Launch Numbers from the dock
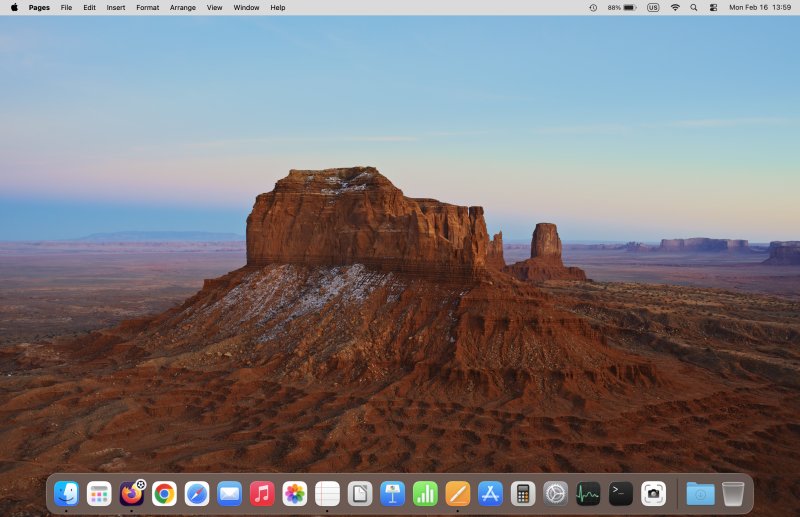This screenshot has height=517, width=800. pyautogui.click(x=425, y=493)
